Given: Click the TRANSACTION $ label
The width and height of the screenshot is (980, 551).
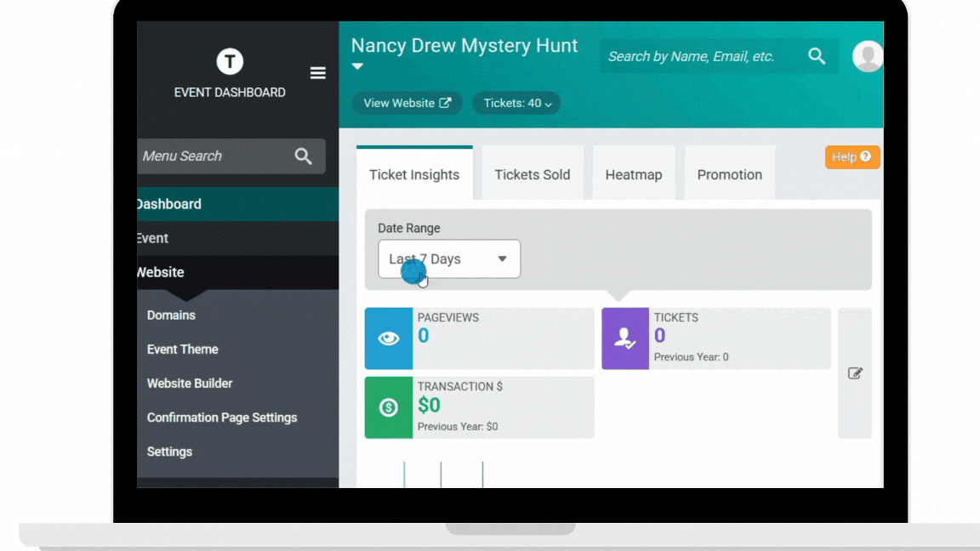Looking at the screenshot, I should coord(460,387).
